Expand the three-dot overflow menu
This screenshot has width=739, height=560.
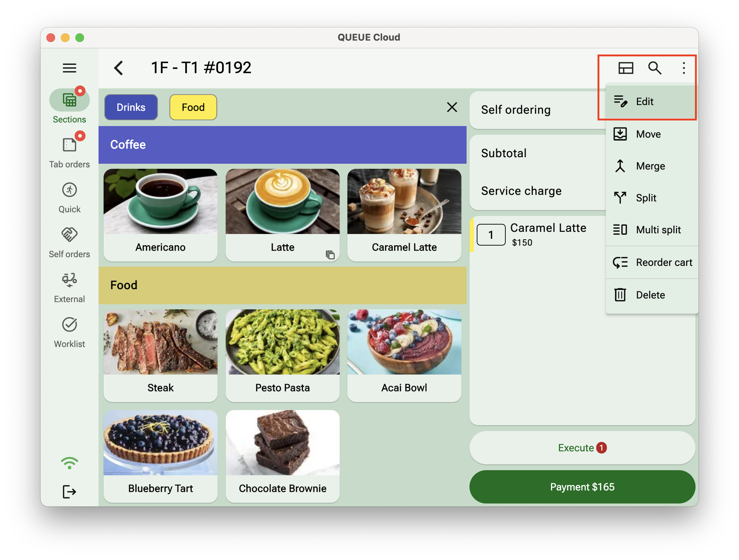(684, 67)
